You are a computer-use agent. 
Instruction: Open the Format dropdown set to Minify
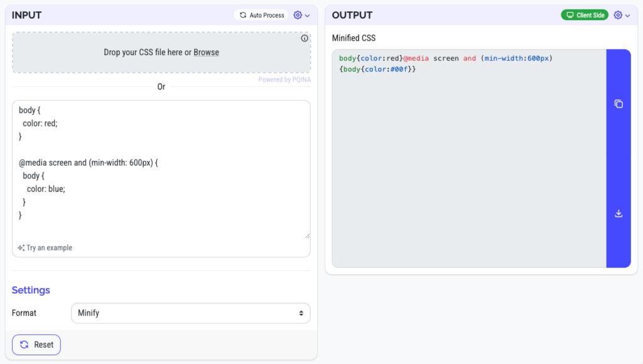[191, 313]
